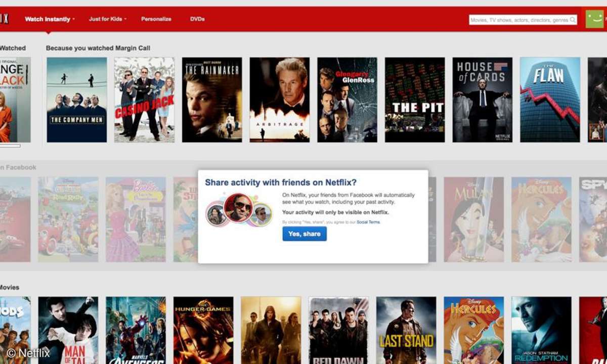
Task: Open the Barbie movie poster
Action: pyautogui.click(x=136, y=219)
